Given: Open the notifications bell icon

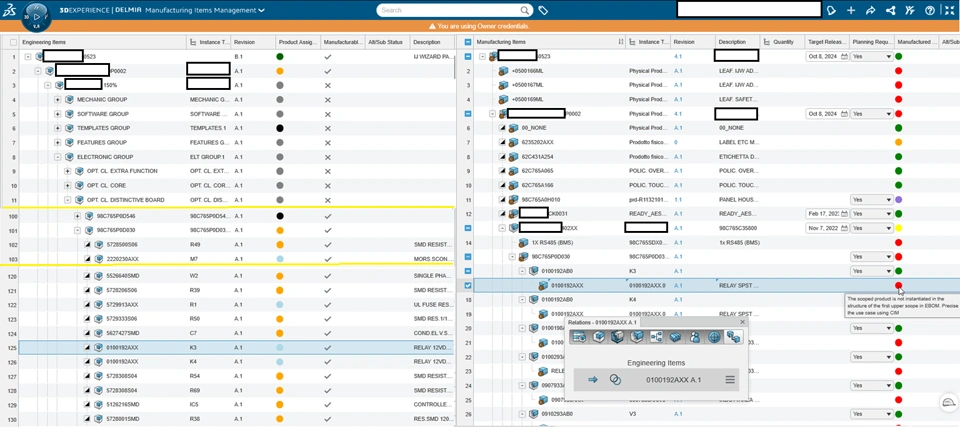Looking at the screenshot, I should pos(831,10).
